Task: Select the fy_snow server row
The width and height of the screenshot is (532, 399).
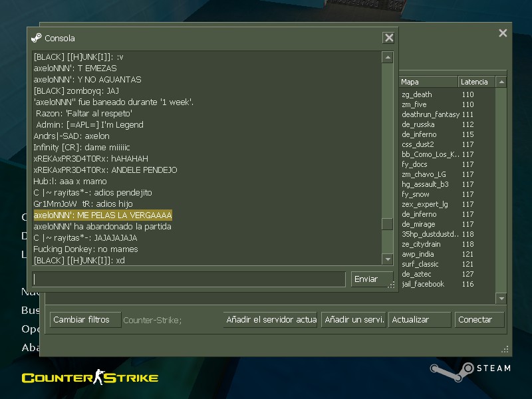Action: coord(447,194)
